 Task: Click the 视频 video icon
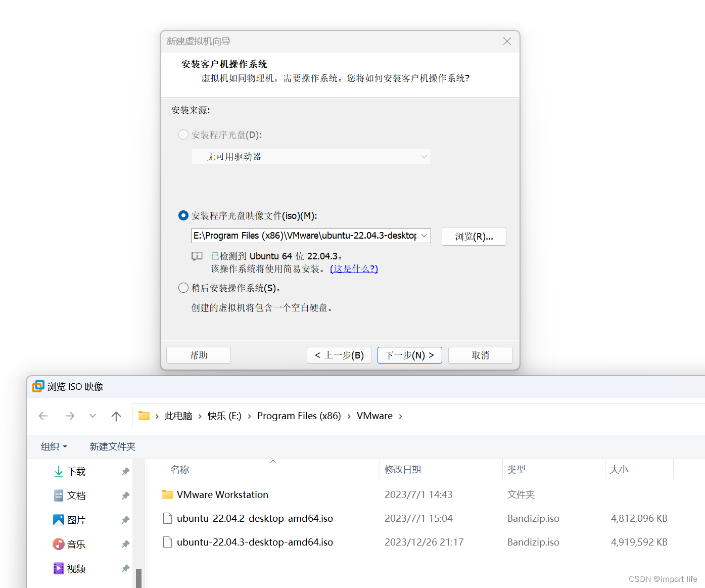(59, 568)
